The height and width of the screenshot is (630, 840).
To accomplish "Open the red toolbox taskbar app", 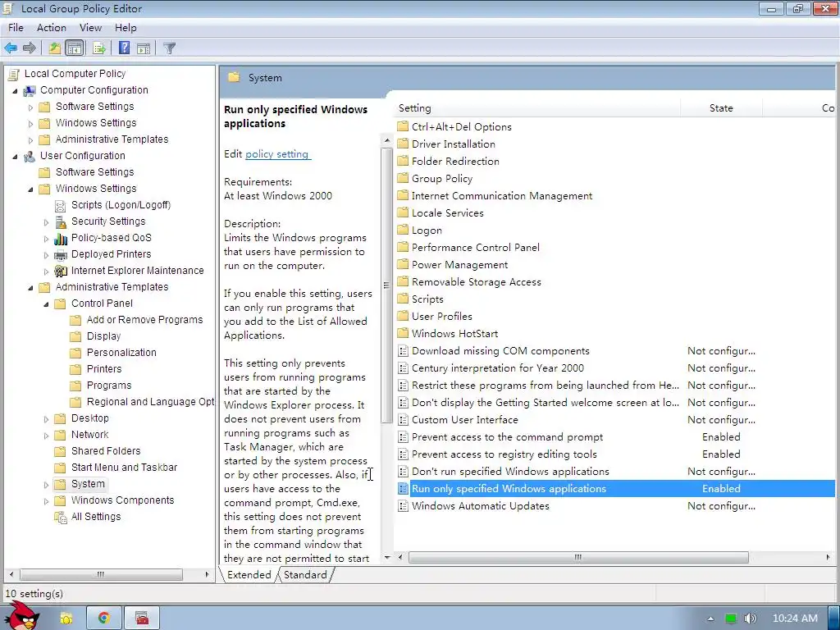I will click(141, 619).
